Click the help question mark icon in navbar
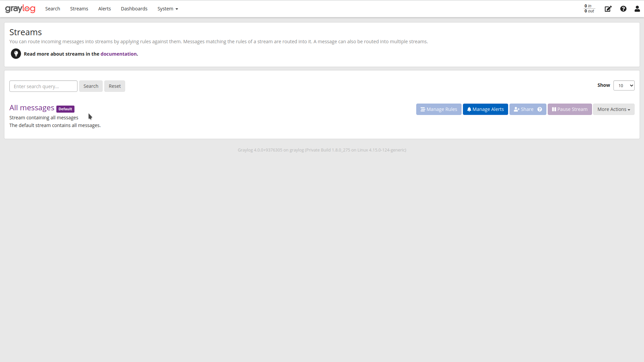 (x=623, y=9)
